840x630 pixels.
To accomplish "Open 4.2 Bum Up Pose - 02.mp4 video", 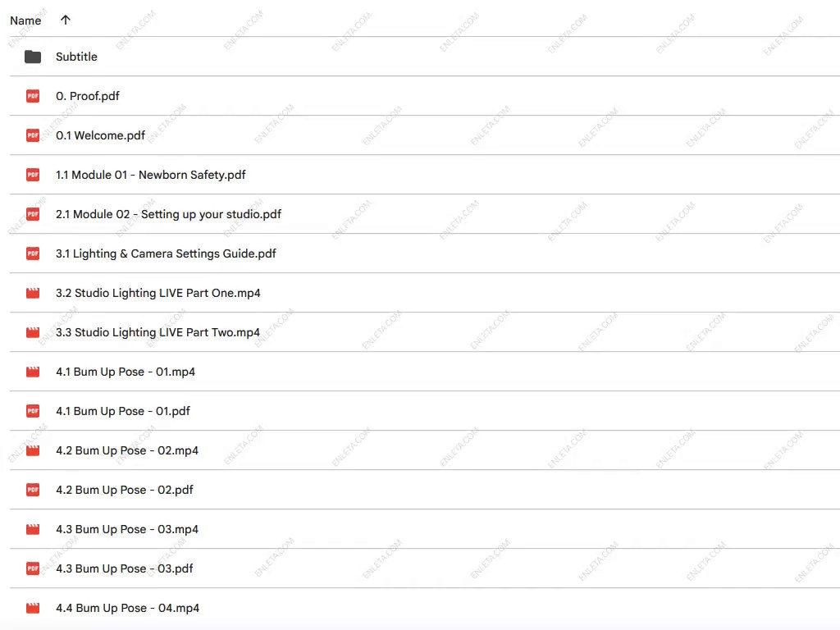I will tap(127, 450).
